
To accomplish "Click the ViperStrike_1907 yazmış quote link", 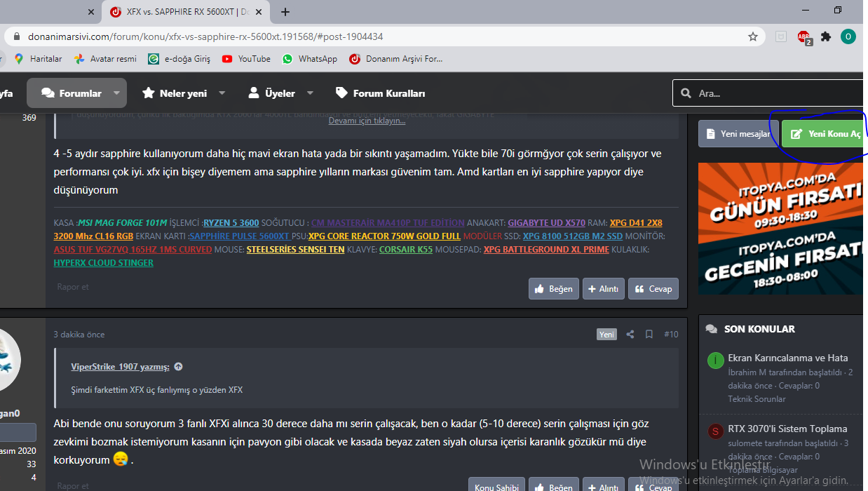I will (x=120, y=367).
